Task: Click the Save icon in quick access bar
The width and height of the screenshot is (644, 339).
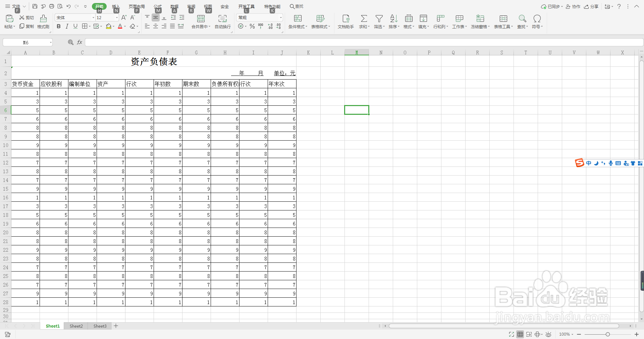Action: coord(35,6)
